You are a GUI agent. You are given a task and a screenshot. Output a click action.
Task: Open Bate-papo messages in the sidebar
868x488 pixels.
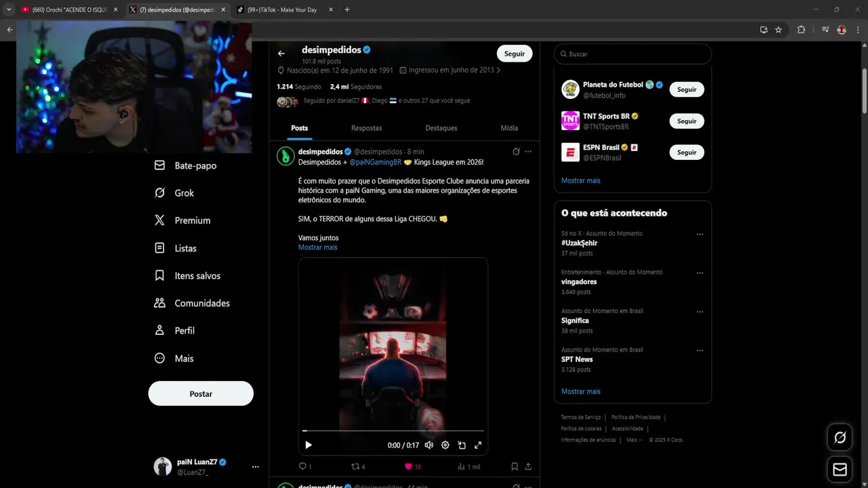point(185,165)
